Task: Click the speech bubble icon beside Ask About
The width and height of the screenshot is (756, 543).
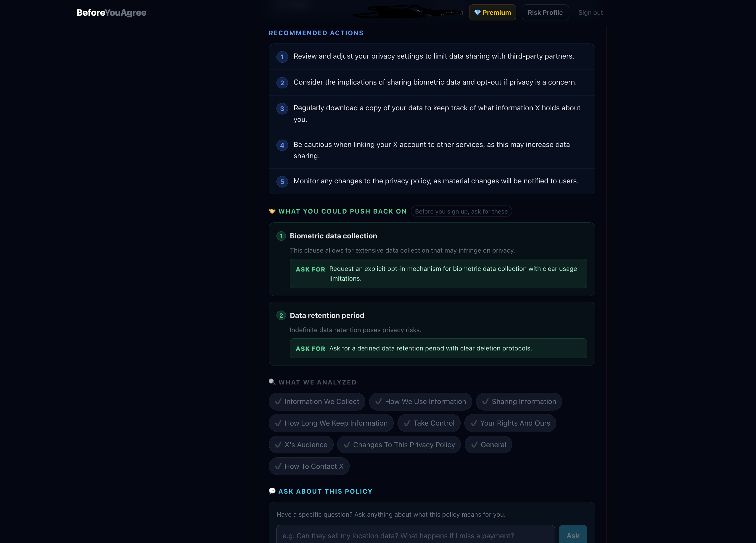Action: [272, 491]
